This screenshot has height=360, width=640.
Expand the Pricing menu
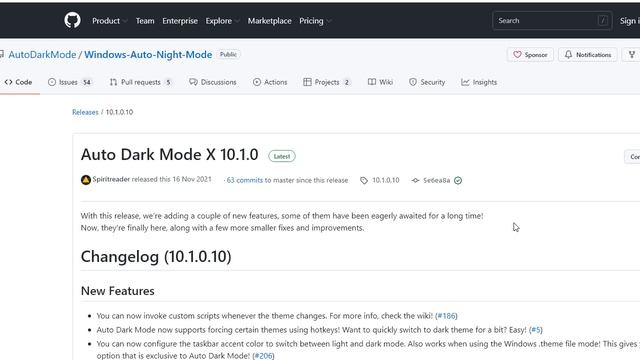315,21
